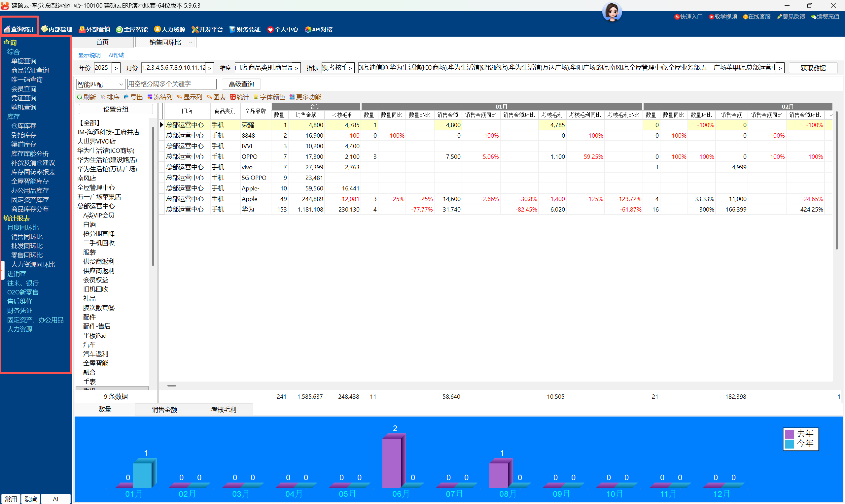Click the keyword search input field

coord(172,84)
